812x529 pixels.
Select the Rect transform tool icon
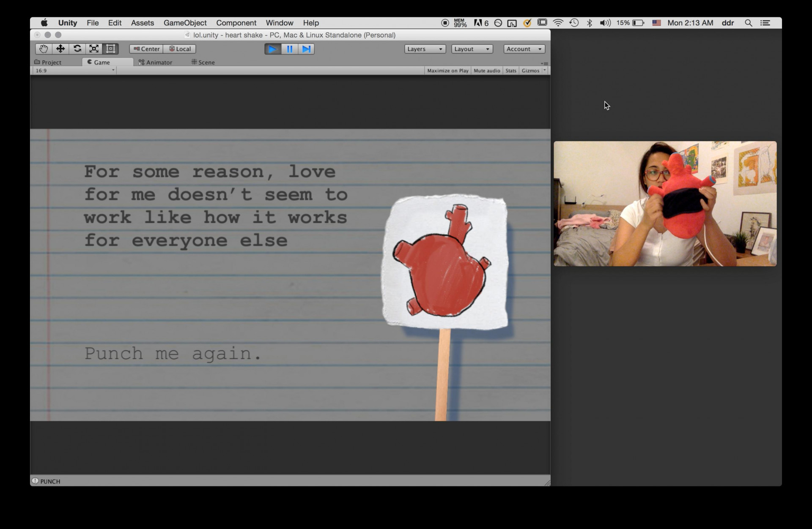[x=110, y=49]
